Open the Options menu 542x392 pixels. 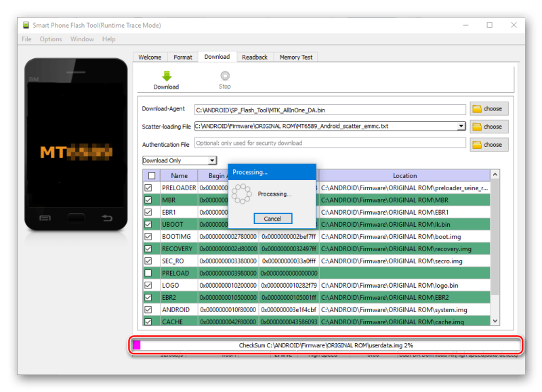point(51,39)
